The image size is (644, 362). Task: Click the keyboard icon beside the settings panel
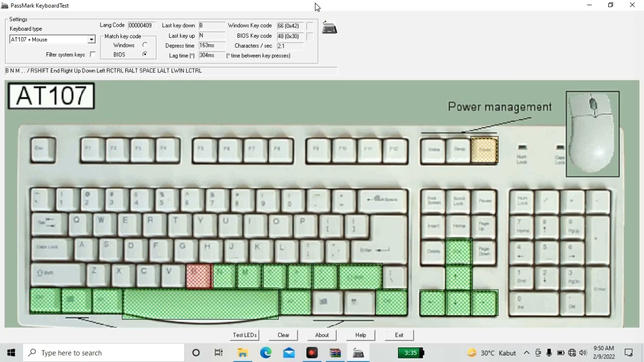[x=330, y=28]
